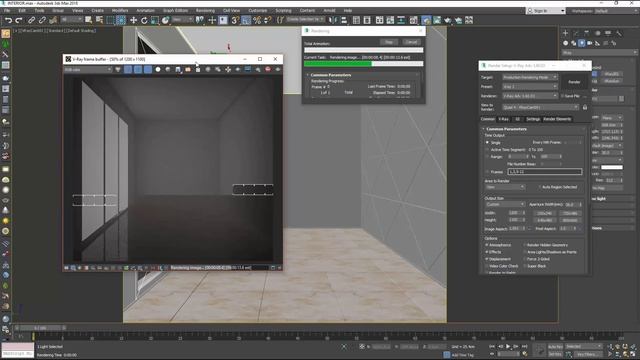The height and width of the screenshot is (360, 640).
Task: Toggle Percent Snap in main toolbar
Action: click(257, 20)
